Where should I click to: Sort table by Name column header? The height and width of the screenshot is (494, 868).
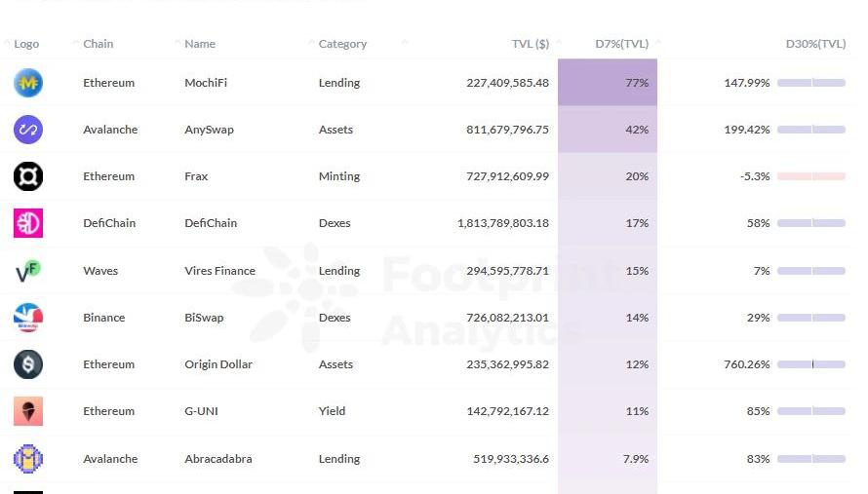pyautogui.click(x=200, y=44)
